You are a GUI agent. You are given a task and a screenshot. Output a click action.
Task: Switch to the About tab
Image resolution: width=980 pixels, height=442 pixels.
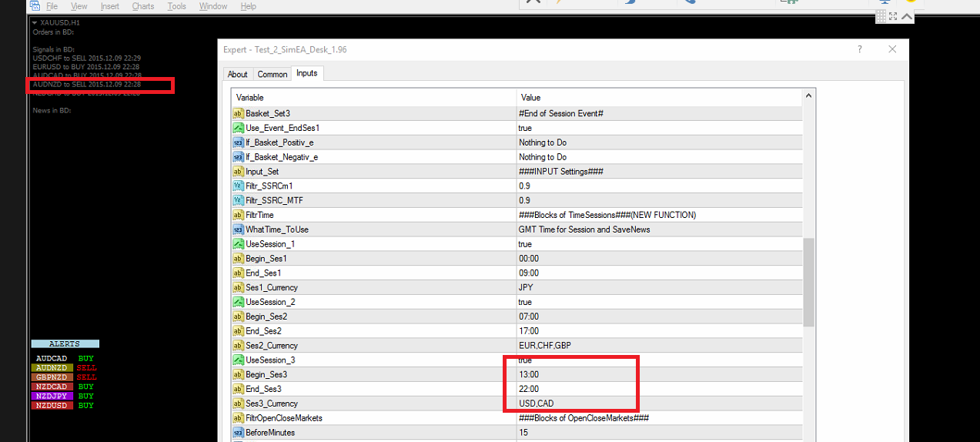(238, 74)
